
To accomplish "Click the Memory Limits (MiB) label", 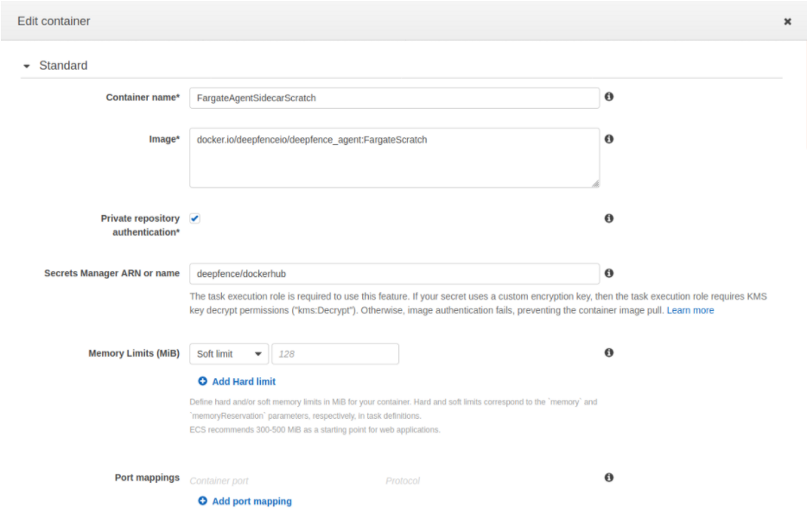I will pos(134,353).
